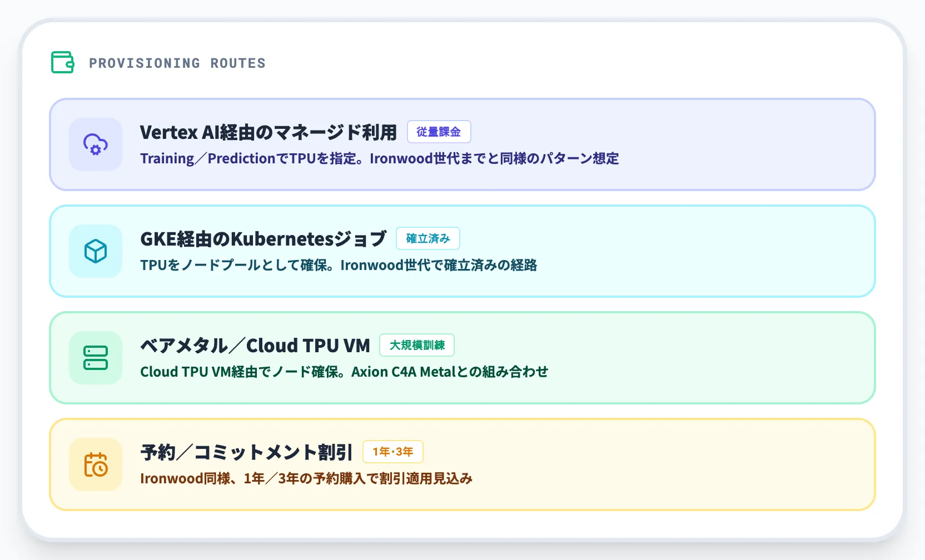Click the calendar clock icon on the discount card
The height and width of the screenshot is (560, 925).
(95, 464)
